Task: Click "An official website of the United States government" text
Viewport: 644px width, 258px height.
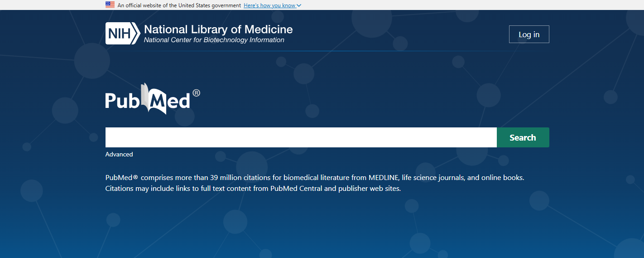Action: 179,5
